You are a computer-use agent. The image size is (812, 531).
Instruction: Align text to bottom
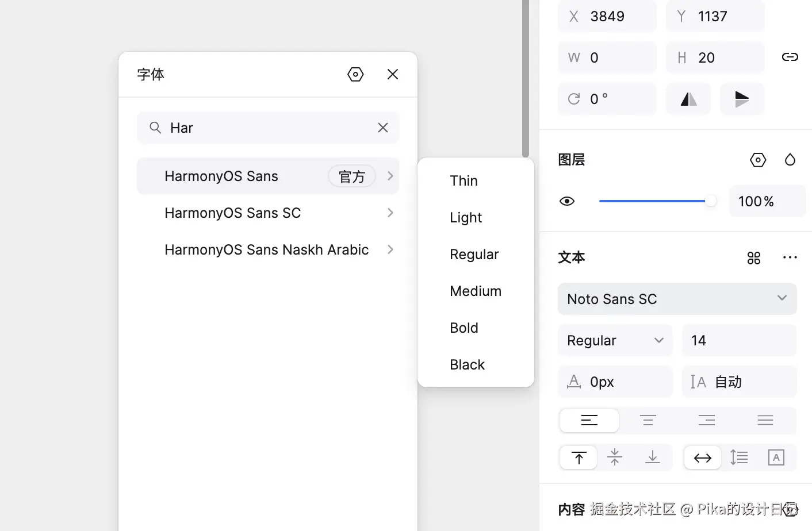[653, 457]
